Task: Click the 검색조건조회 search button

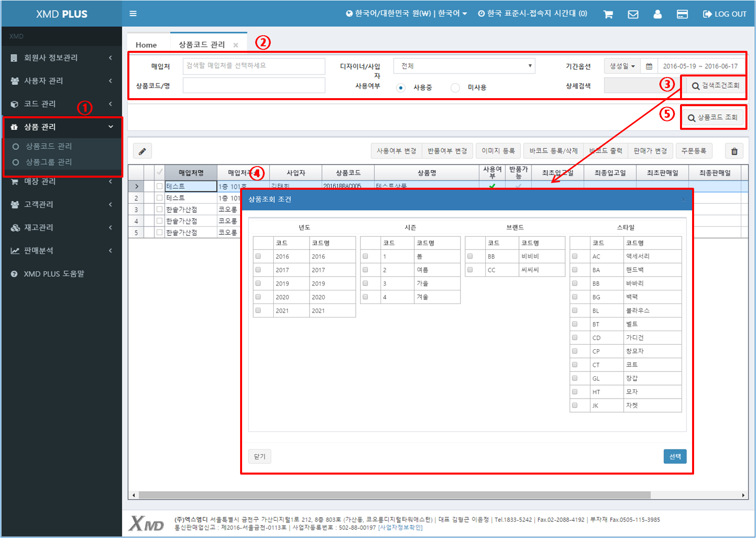Action: point(715,86)
